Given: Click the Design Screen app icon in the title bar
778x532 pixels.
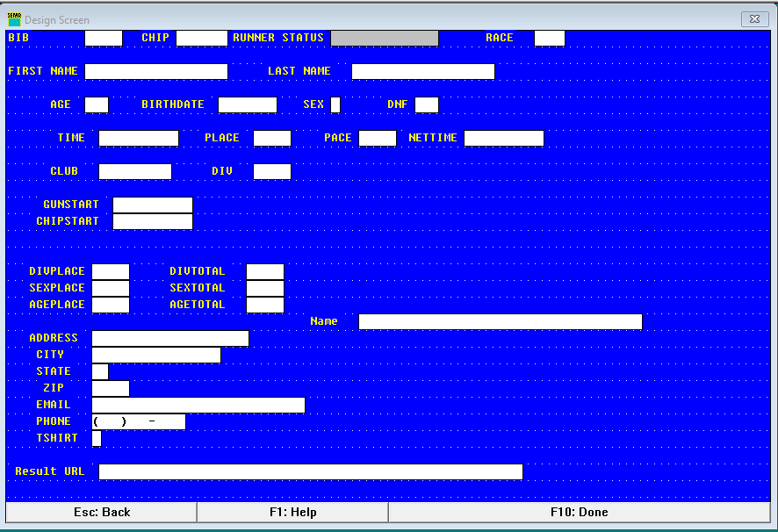Looking at the screenshot, I should click(x=14, y=19).
